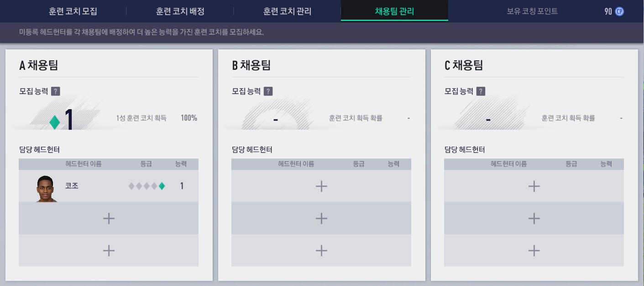
Task: Select the 채용팀 관리 tab
Action: click(x=394, y=11)
